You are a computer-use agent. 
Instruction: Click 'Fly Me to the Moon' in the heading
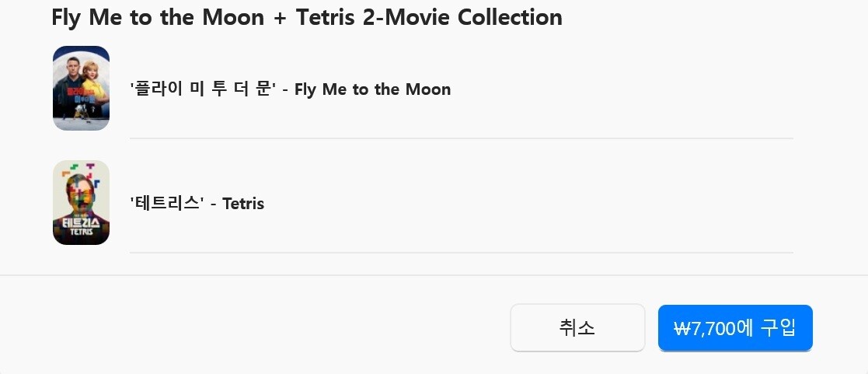pos(158,17)
